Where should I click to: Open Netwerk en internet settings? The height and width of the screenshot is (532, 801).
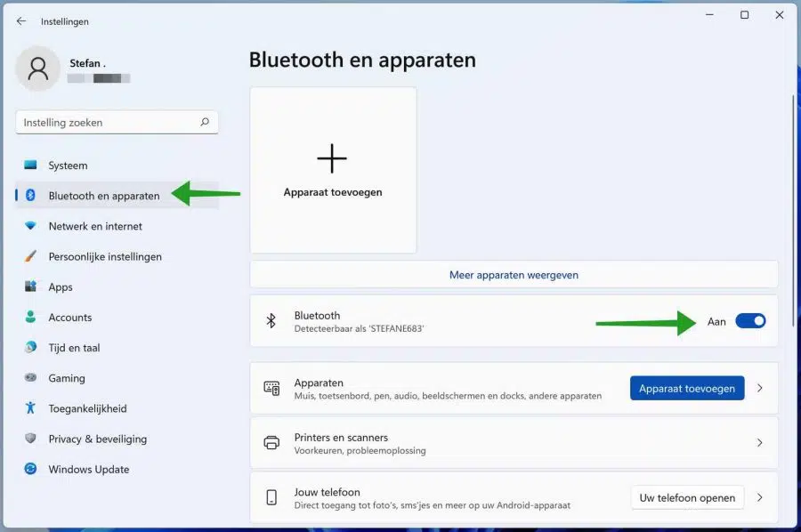[x=117, y=226]
